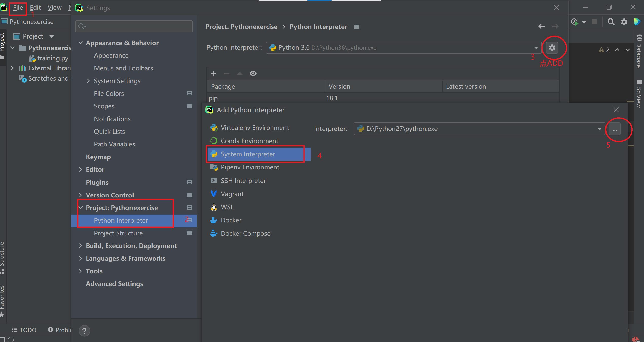Select Conda Environment option
This screenshot has width=644, height=342.
(249, 141)
